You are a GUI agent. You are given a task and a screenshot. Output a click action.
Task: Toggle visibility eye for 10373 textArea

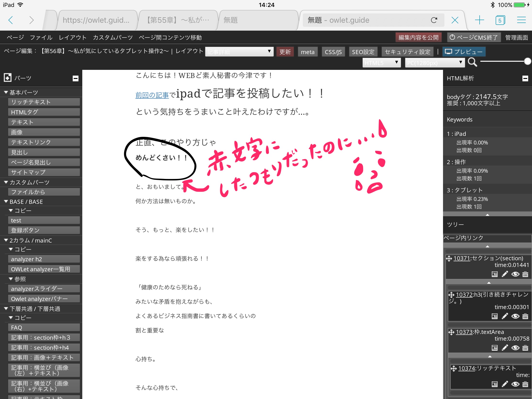pyautogui.click(x=515, y=348)
